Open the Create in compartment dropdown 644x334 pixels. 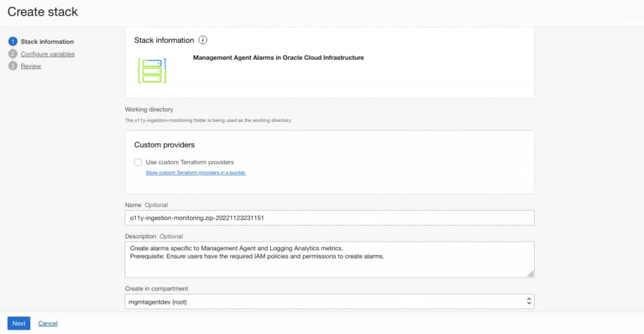330,301
